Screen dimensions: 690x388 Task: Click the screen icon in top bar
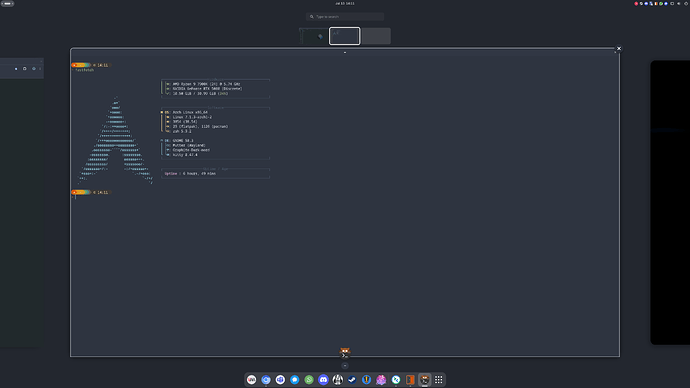click(672, 4)
